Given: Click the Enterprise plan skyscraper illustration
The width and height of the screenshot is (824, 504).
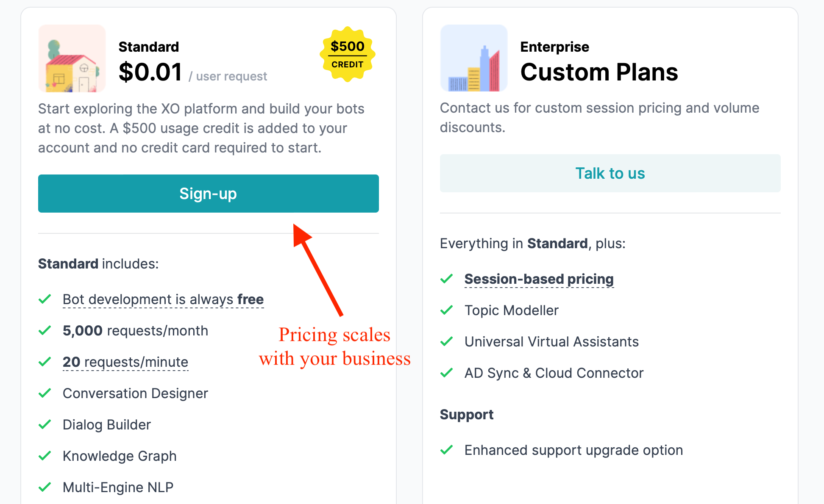Looking at the screenshot, I should tap(474, 58).
